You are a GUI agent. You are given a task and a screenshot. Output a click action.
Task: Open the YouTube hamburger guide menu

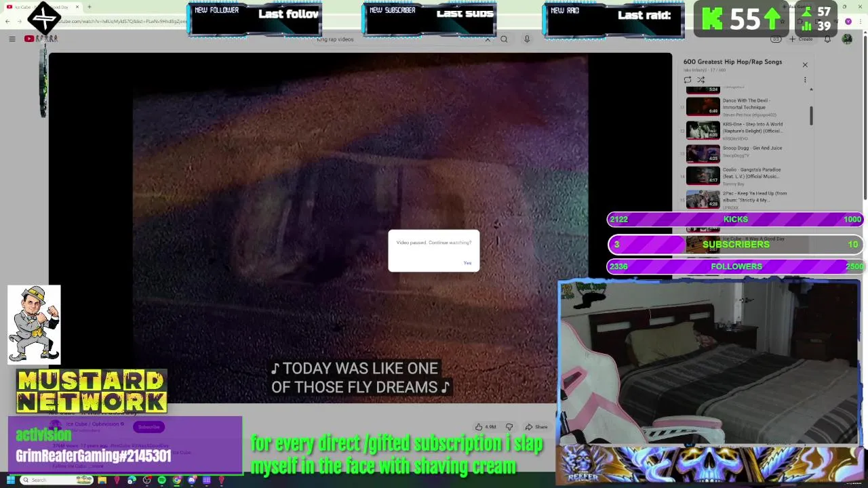point(12,39)
